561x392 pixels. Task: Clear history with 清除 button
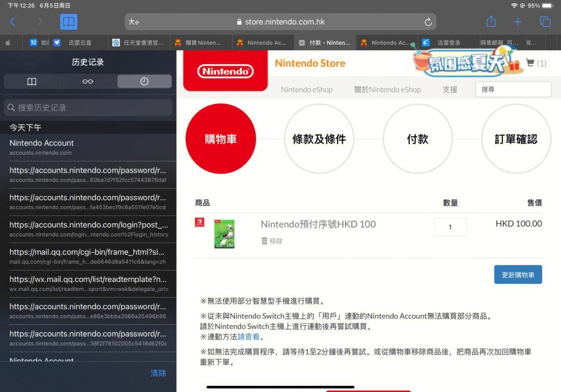[158, 373]
